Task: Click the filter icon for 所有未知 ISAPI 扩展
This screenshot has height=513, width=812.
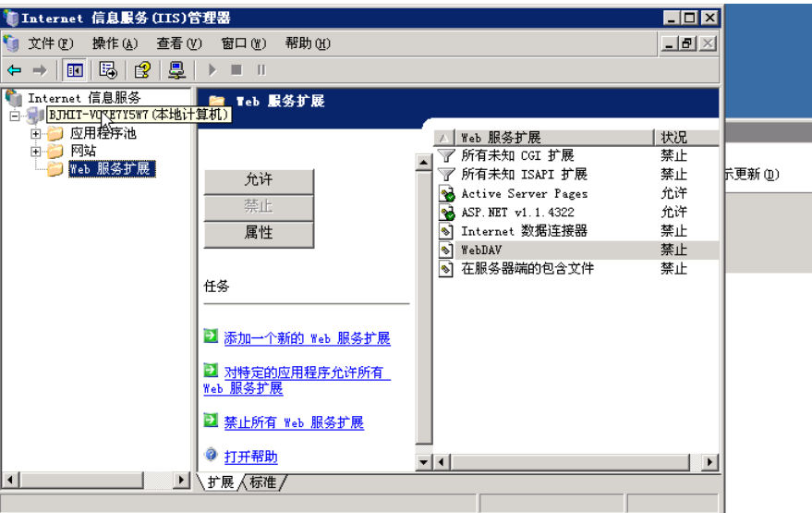Action: [x=446, y=174]
